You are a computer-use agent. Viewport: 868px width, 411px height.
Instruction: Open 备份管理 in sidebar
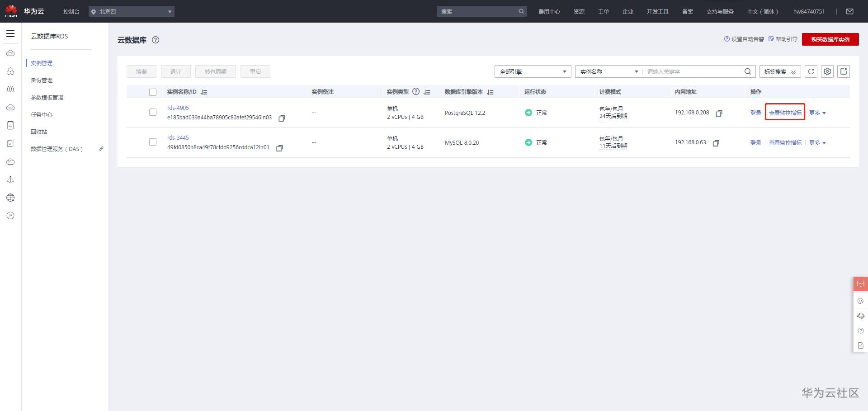click(x=42, y=80)
